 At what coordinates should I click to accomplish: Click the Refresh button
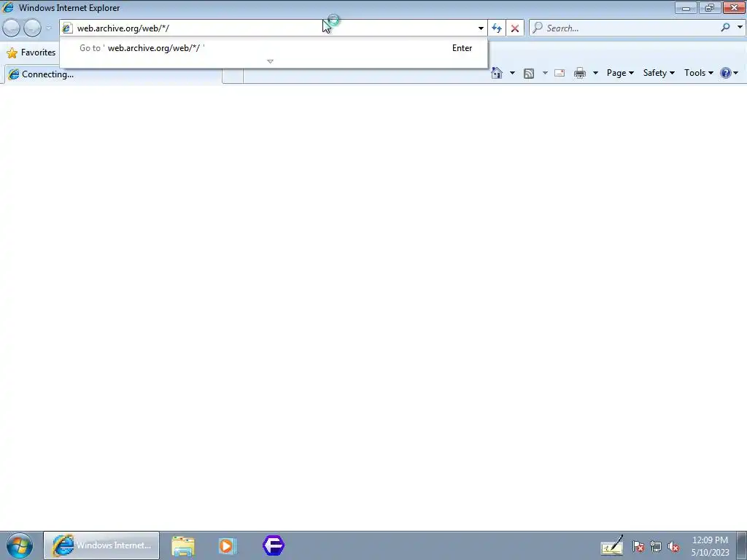(x=497, y=28)
